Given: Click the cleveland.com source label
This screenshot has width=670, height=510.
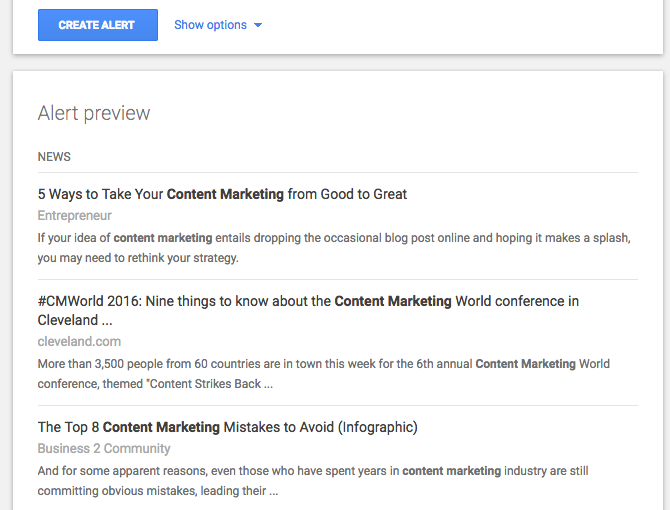Looking at the screenshot, I should 79,341.
